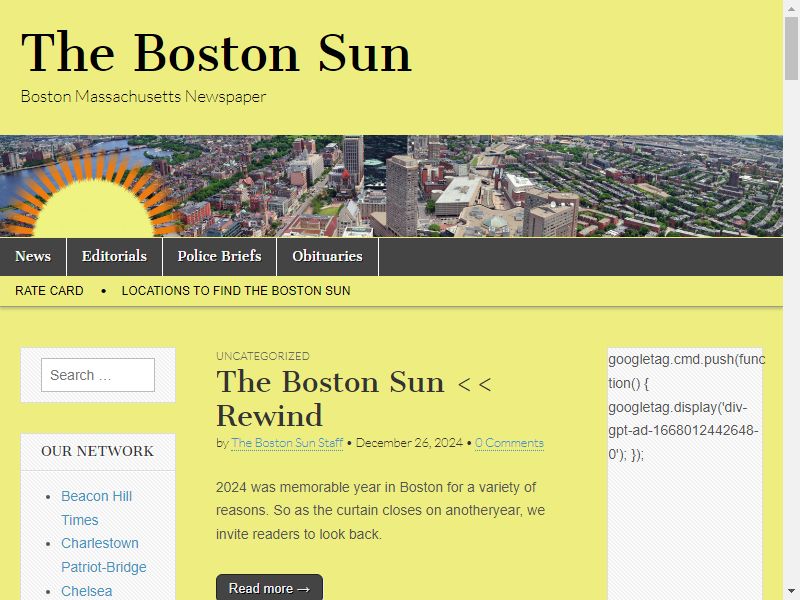Click the Boston Massachusetts Newspaper tagline

(143, 96)
